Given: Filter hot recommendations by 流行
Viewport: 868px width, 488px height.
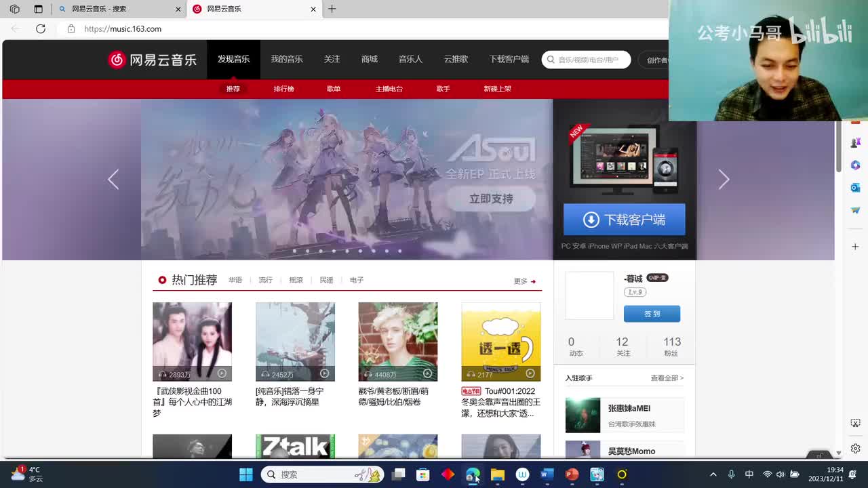Looking at the screenshot, I should coord(266,280).
